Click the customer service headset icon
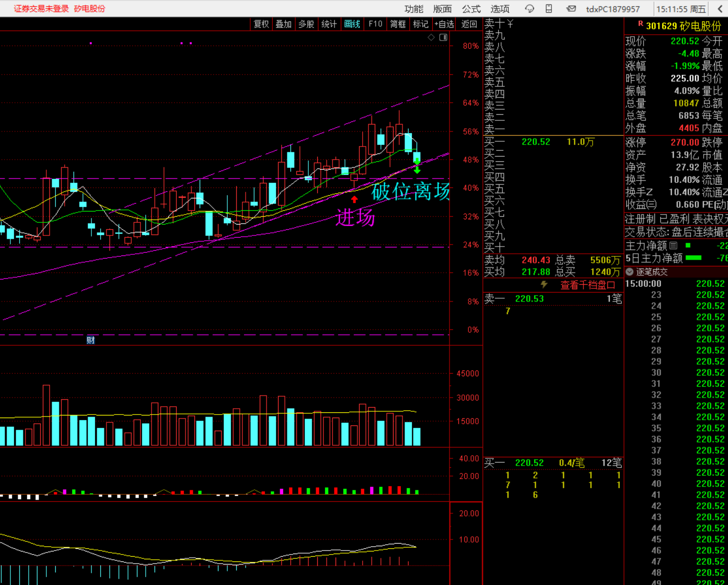 529,8
